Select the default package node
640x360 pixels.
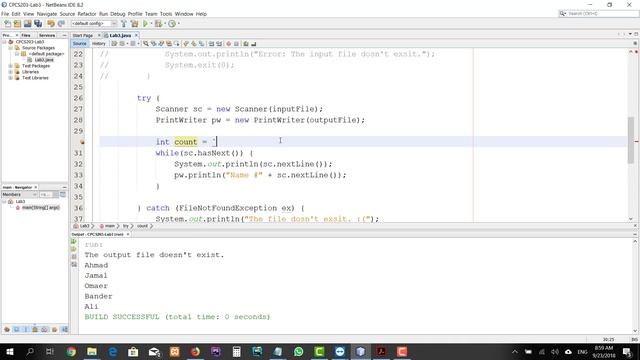[x=46, y=54]
